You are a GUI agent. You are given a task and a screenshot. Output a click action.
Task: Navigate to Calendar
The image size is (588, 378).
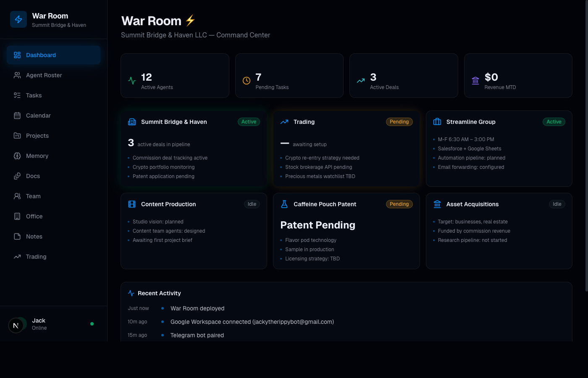pos(54,115)
